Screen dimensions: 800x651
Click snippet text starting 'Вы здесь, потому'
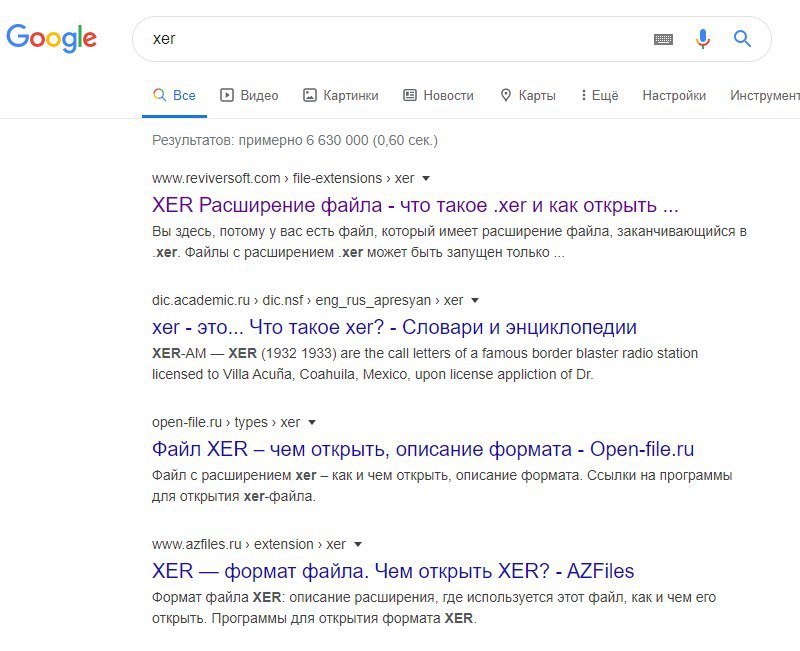click(x=449, y=242)
